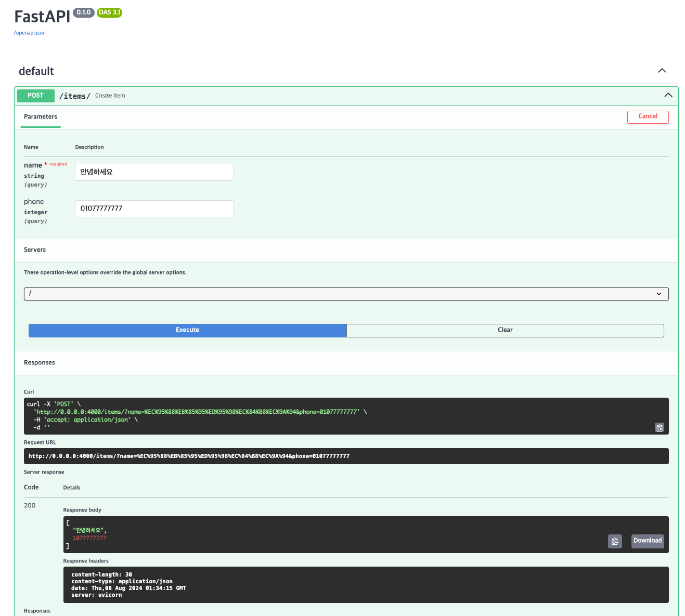Click the Cancel button
685x616 pixels.
(x=648, y=117)
